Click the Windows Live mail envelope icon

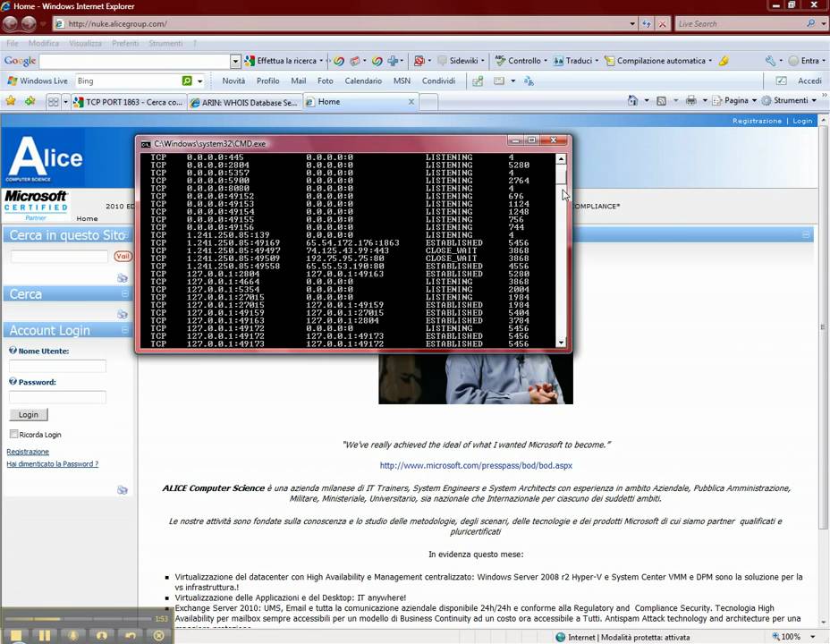click(x=499, y=81)
